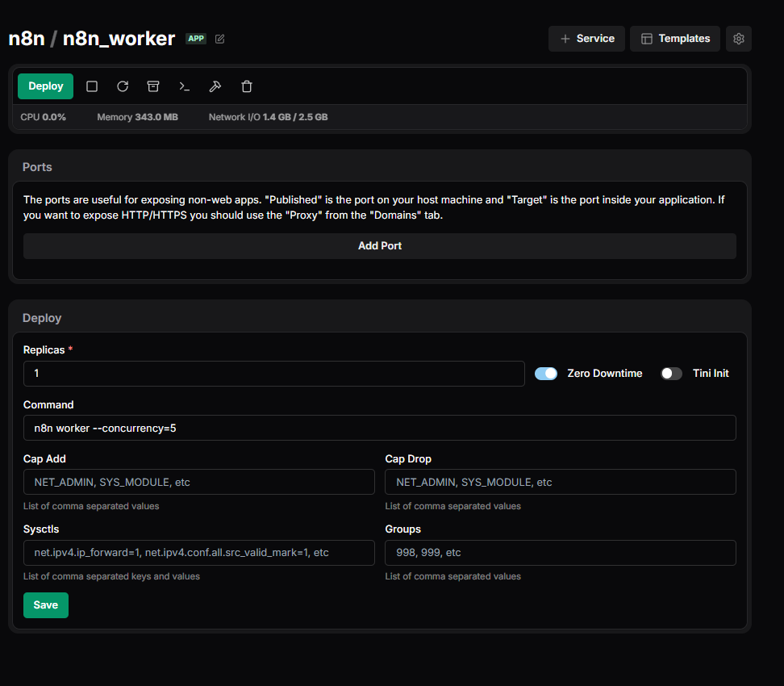Open project settings via the gear icon
Image resolution: width=784 pixels, height=686 pixels.
(x=739, y=39)
